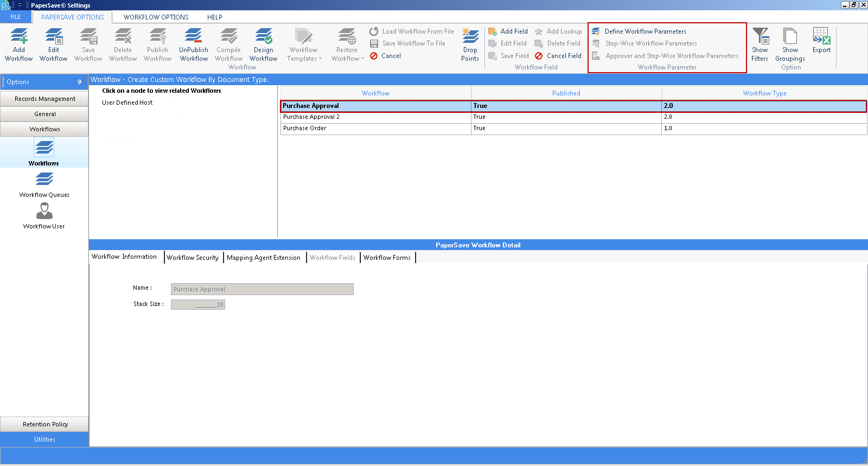Select the Purchase Approval row
This screenshot has width=868, height=466.
pyautogui.click(x=573, y=106)
